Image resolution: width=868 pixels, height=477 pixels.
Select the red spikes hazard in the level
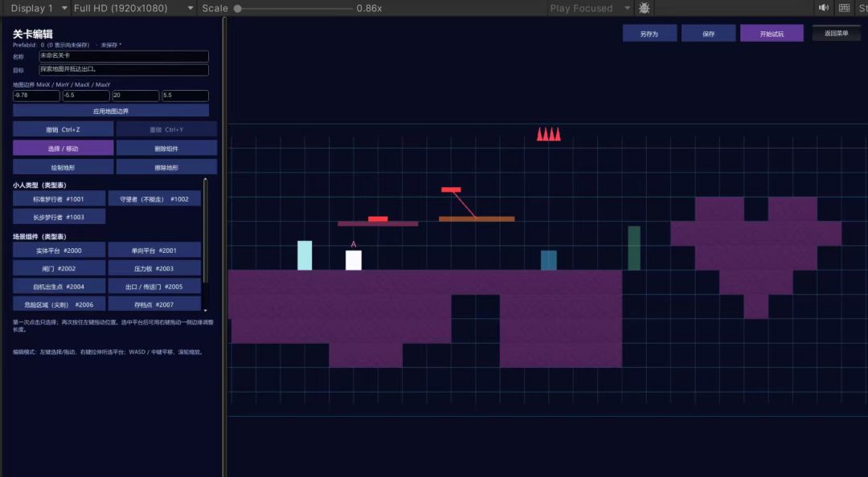(549, 134)
